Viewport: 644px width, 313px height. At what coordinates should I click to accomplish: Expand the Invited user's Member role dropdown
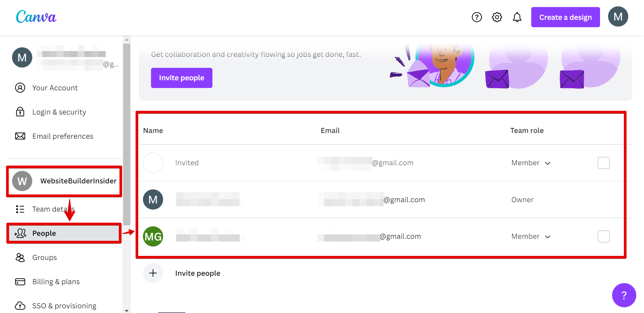coord(531,163)
